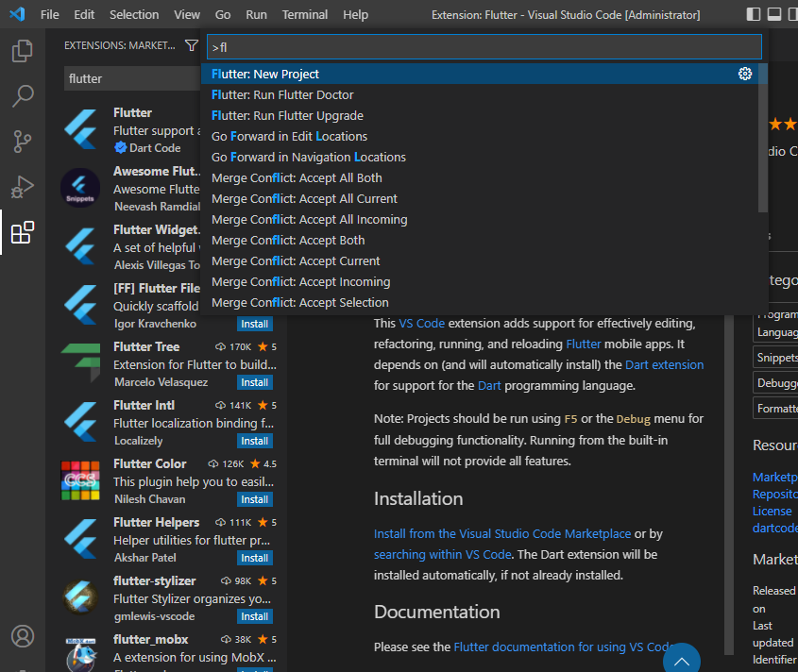This screenshot has height=672, width=798.
Task: Toggle the panel layout icon
Action: [774, 14]
